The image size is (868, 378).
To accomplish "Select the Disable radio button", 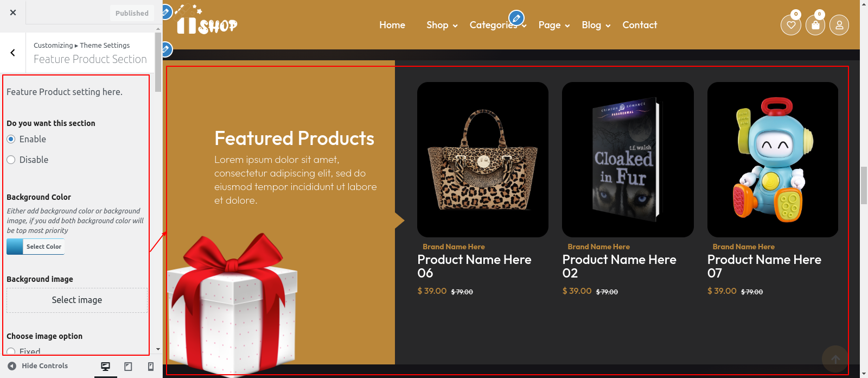I will [x=11, y=160].
